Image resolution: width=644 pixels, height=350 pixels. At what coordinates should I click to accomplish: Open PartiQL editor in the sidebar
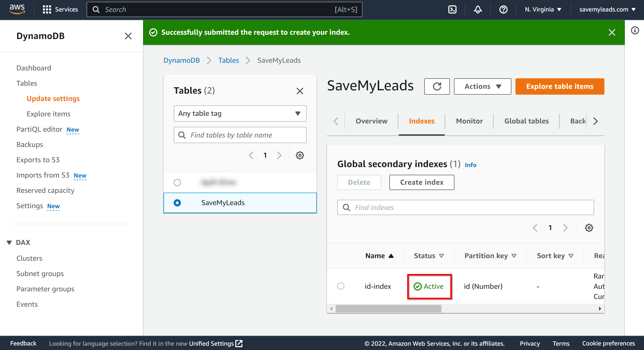(x=39, y=129)
